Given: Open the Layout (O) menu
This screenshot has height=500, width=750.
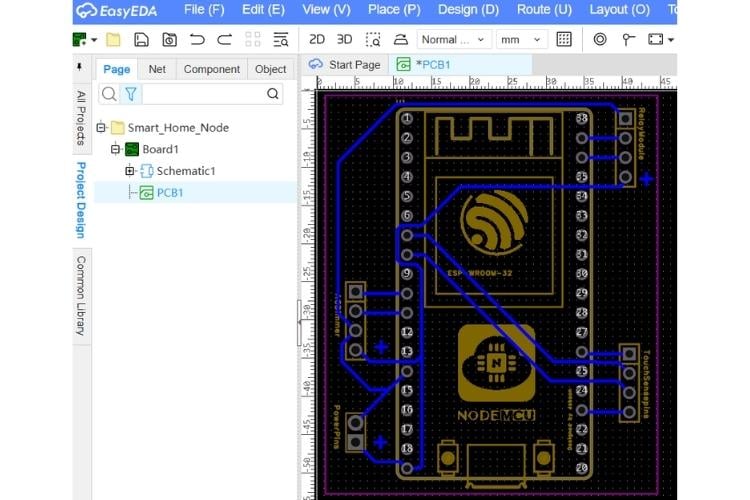Looking at the screenshot, I should pyautogui.click(x=619, y=10).
